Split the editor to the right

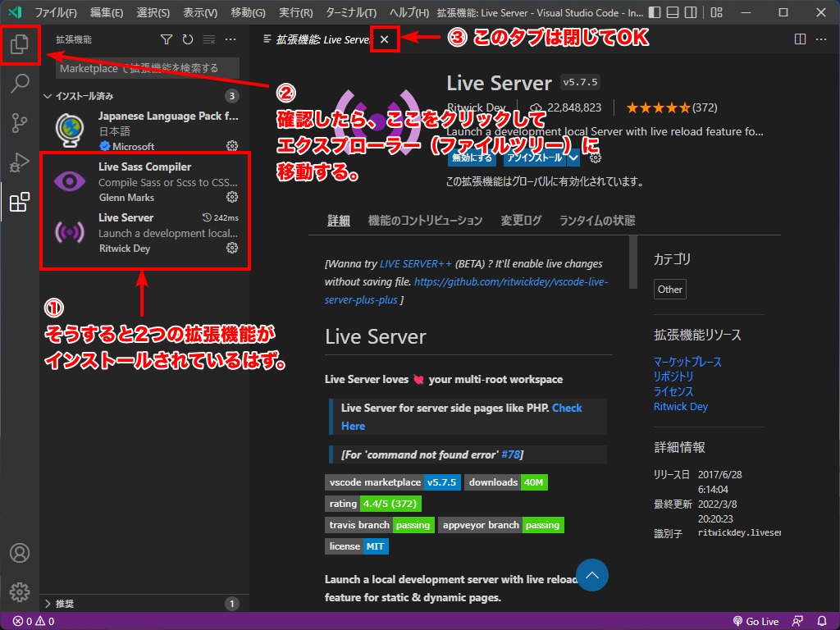(x=800, y=39)
